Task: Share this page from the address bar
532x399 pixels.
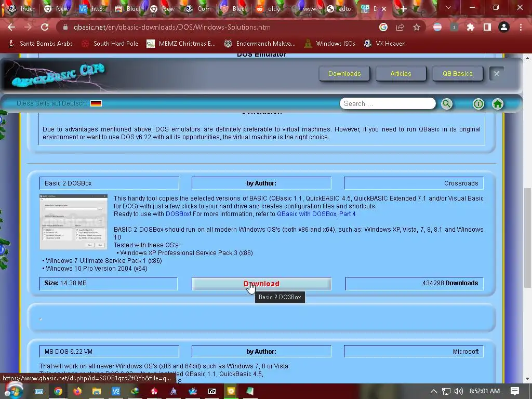Action: [400, 27]
